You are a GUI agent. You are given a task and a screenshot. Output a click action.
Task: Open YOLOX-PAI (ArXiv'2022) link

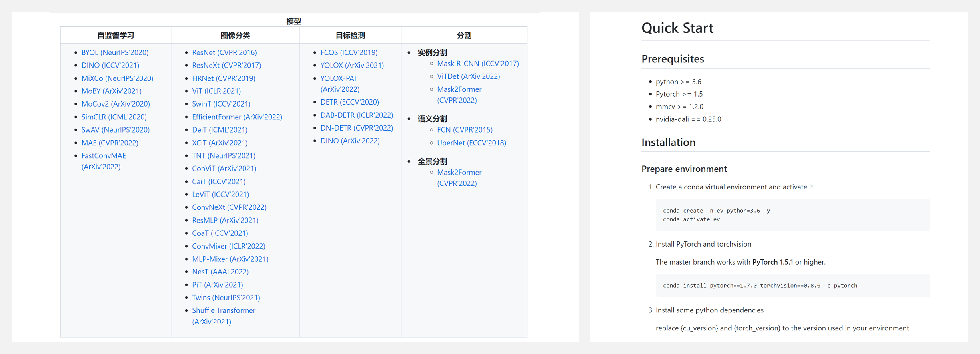340,84
